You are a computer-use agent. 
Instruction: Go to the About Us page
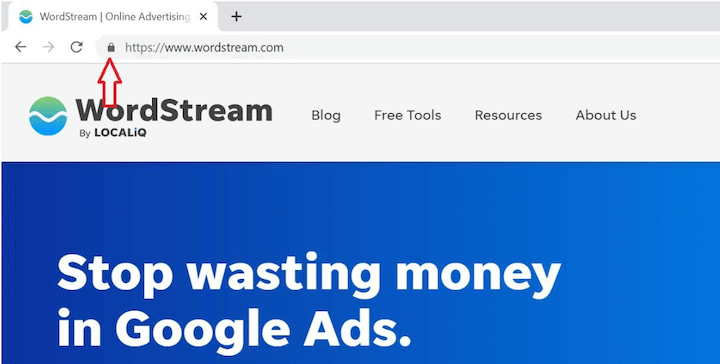(606, 115)
